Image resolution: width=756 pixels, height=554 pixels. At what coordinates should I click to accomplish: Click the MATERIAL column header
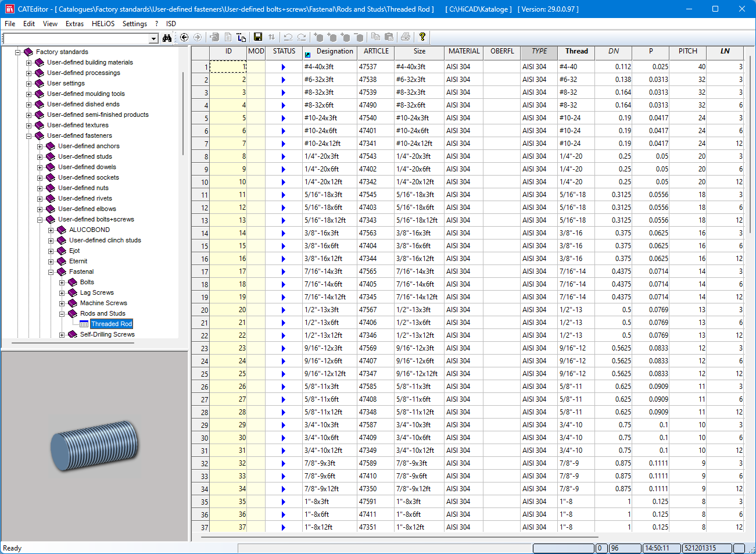[464, 52]
